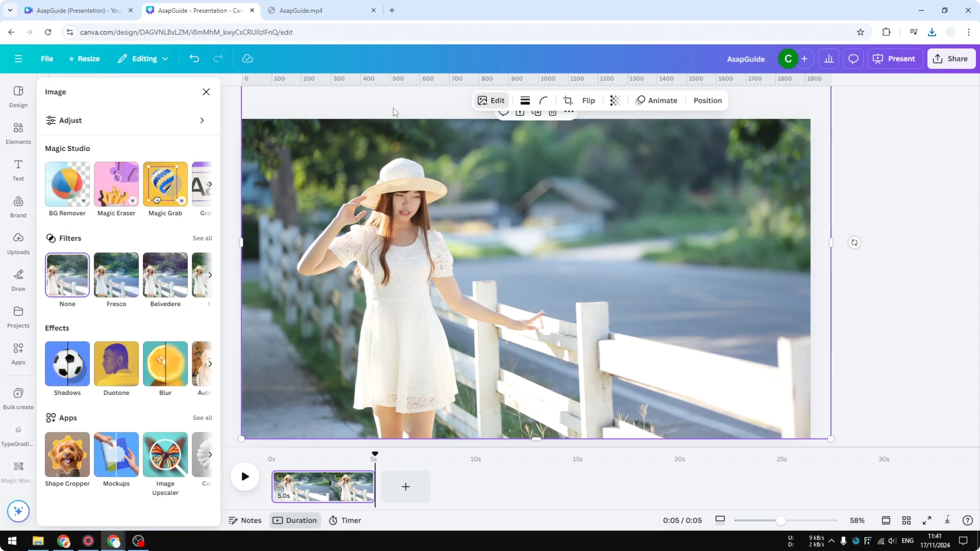Screen dimensions: 980x551
Task: Select the 5.0s video clip in timeline
Action: (x=323, y=487)
